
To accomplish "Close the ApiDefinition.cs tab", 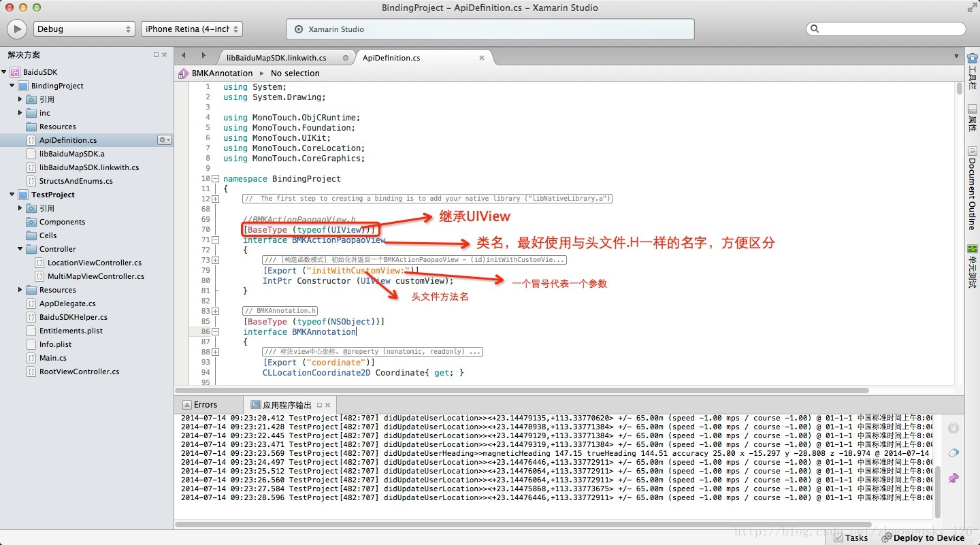I will pos(482,58).
